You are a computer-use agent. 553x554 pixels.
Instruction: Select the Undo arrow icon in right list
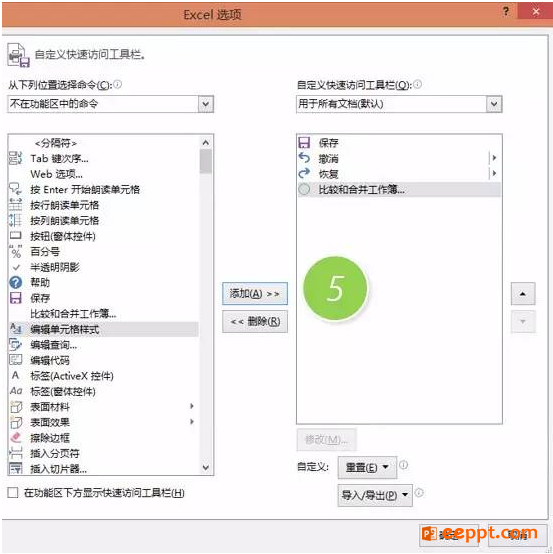pos(304,158)
